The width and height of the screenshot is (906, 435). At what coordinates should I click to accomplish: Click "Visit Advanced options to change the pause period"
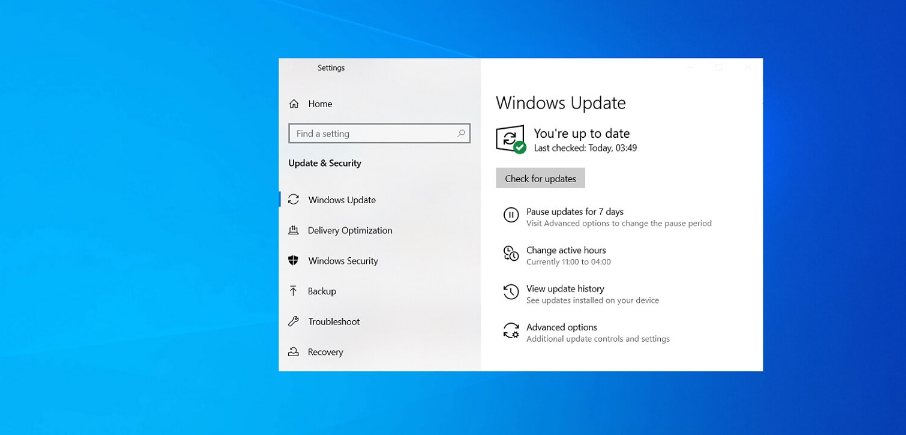pyautogui.click(x=619, y=223)
